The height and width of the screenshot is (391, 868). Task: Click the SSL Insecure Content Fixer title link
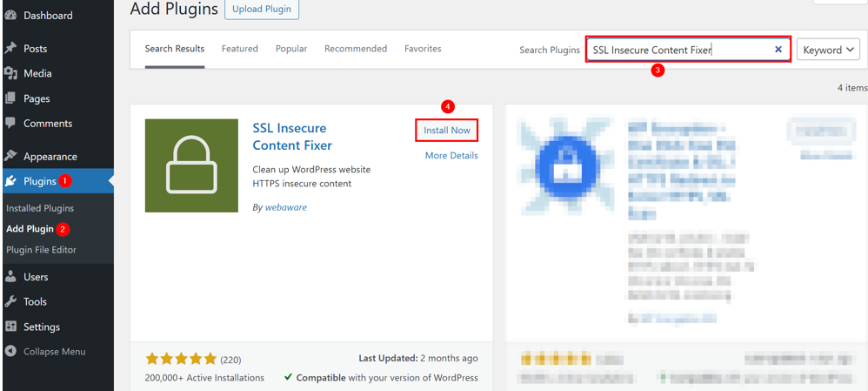pyautogui.click(x=292, y=137)
